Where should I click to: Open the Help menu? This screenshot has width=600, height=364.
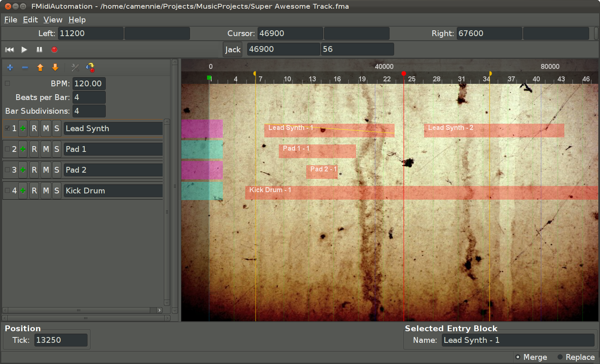pos(77,20)
